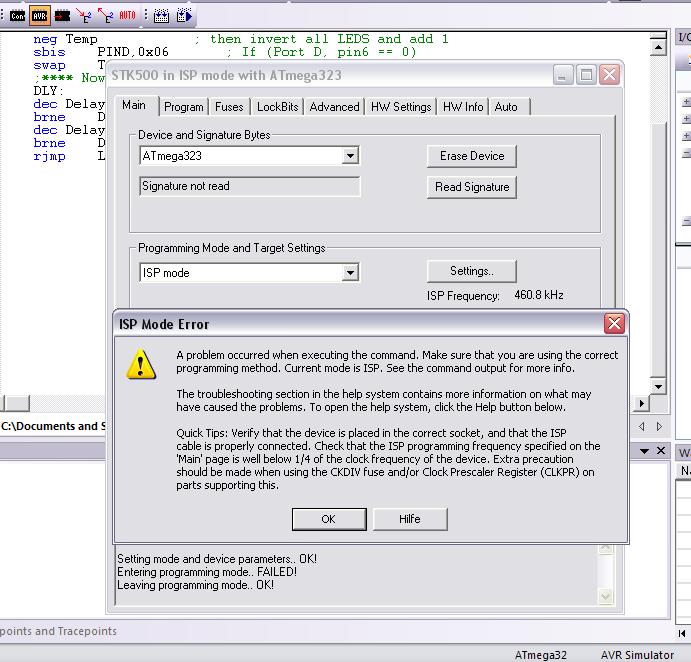Screen dimensions: 691x662
Task: Click the red AUTO toolbar icon
Action: 127,16
